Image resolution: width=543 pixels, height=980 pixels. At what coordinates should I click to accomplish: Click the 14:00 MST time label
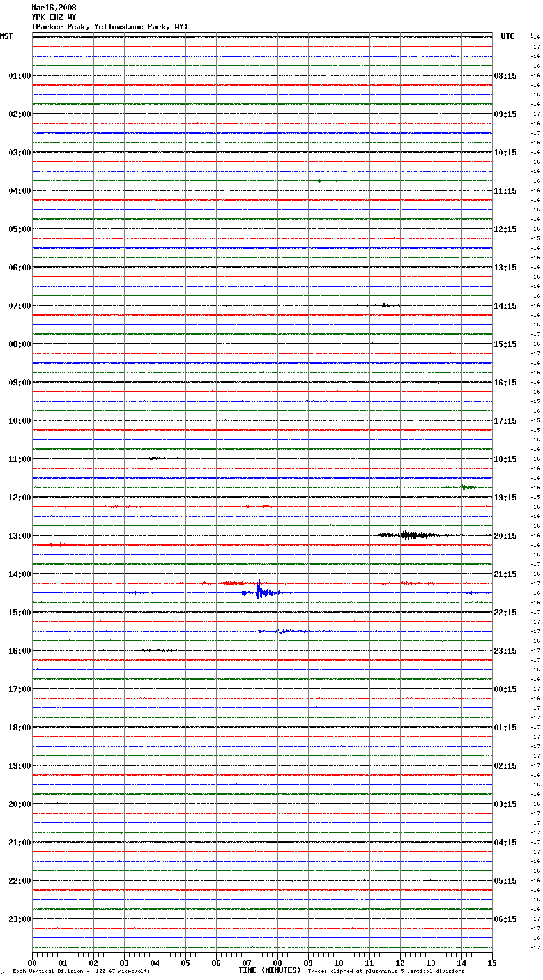(20, 574)
